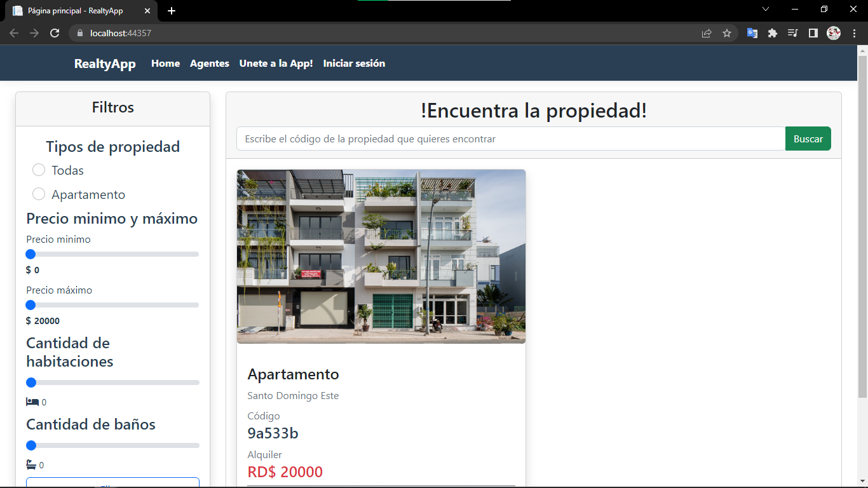The height and width of the screenshot is (488, 868).
Task: Click the $ 20000 maximum price value
Action: (x=43, y=321)
